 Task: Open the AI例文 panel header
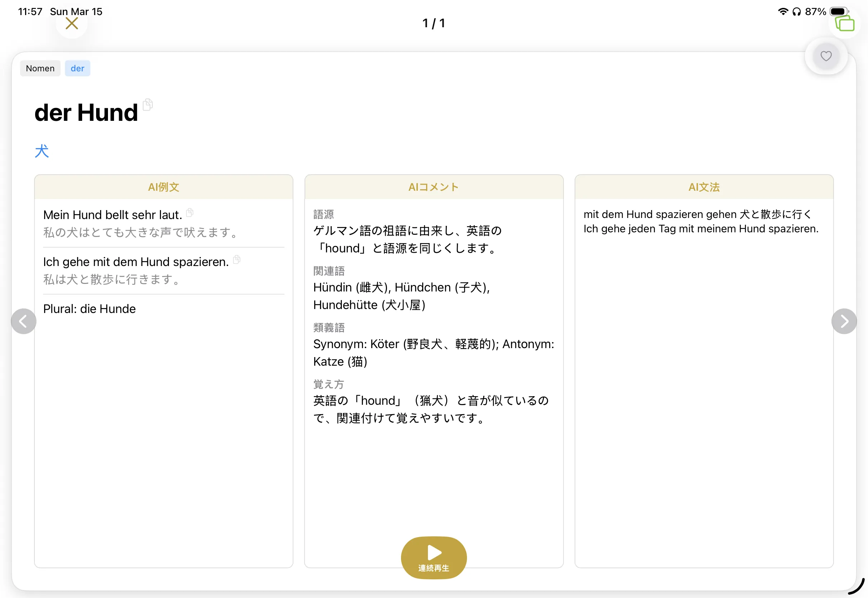(164, 187)
